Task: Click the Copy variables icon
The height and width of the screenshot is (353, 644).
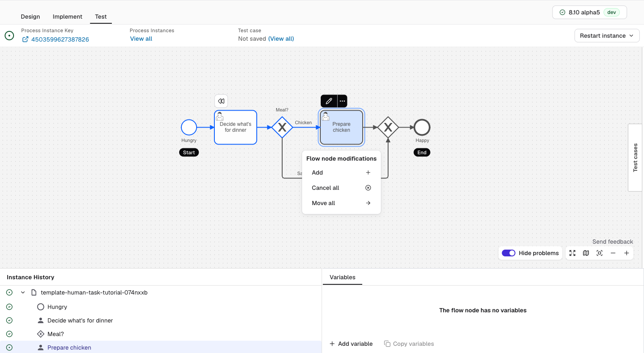Action: point(387,344)
